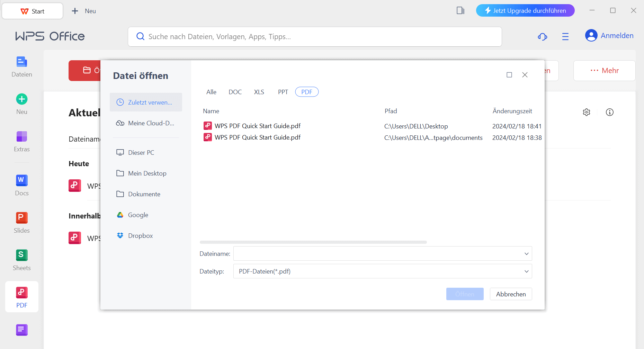Select the Desktop WPS PDF Quick Start Guide file
Screen dimensions: 644x349
[257, 126]
